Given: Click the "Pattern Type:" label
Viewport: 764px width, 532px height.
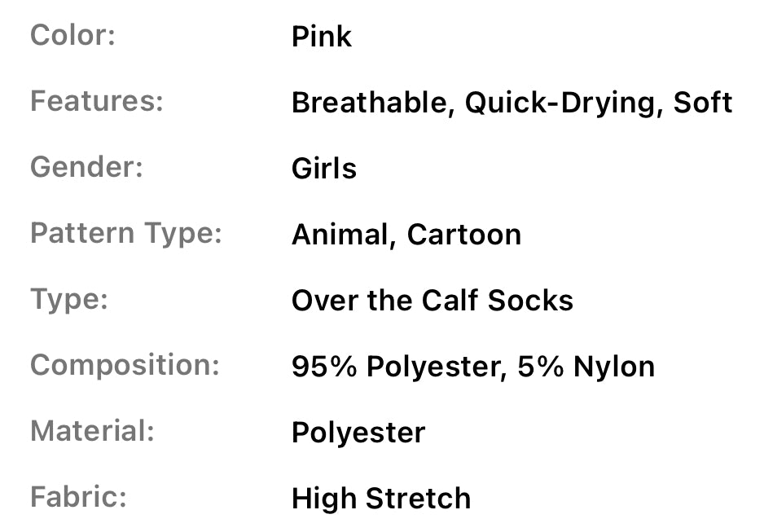Looking at the screenshot, I should 126,234.
